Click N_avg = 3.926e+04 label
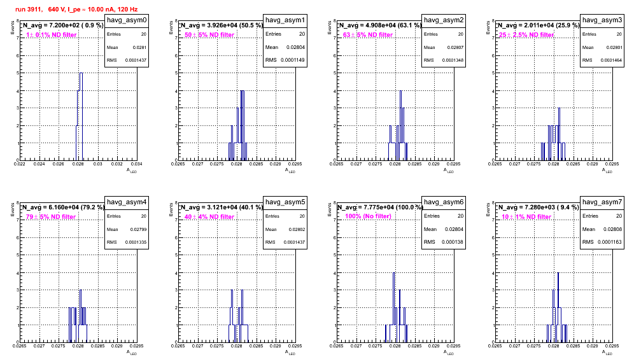The width and height of the screenshot is (634, 364). coord(222,25)
